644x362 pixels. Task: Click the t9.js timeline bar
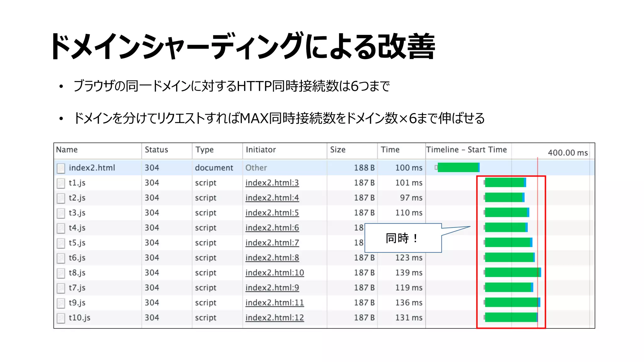click(513, 302)
